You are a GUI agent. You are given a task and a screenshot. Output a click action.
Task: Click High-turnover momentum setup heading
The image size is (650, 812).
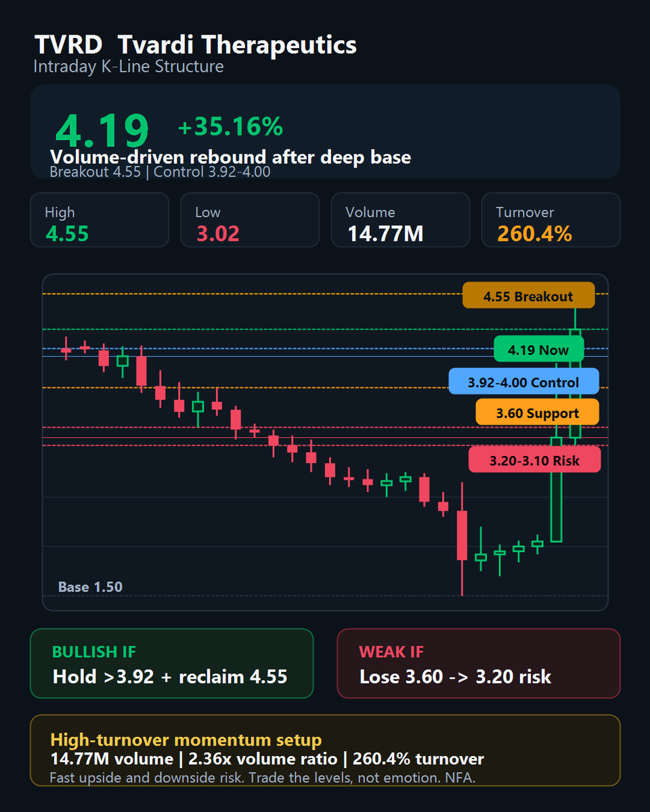click(186, 740)
